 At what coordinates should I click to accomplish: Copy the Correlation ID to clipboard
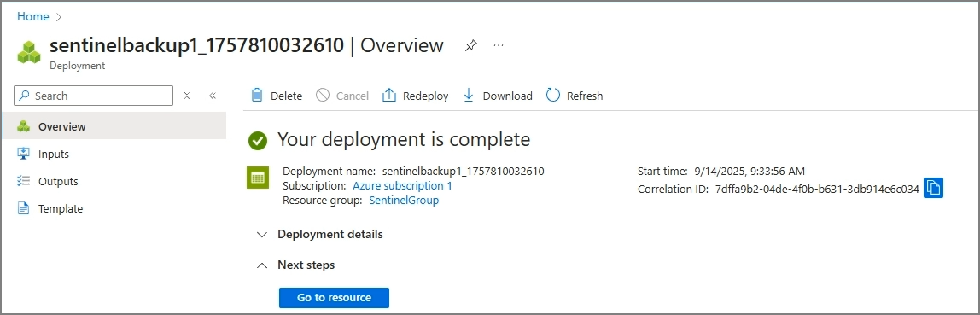pos(933,188)
